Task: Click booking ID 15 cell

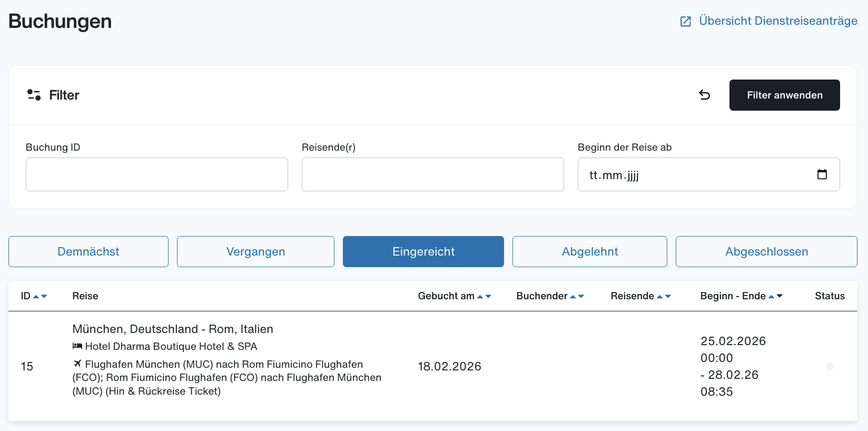Action: [x=27, y=366]
